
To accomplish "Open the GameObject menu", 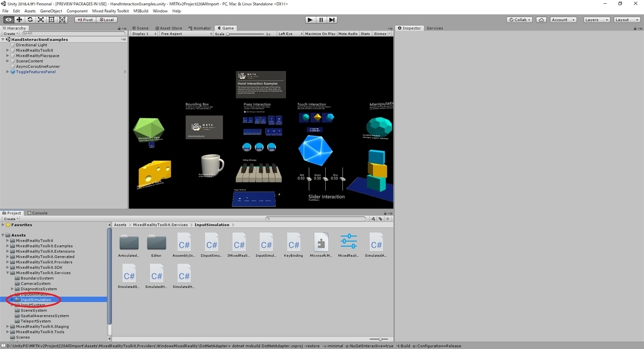I will coord(51,11).
